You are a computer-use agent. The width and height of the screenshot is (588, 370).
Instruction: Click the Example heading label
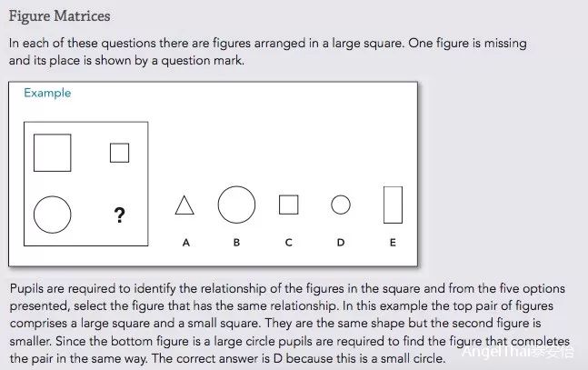(x=47, y=93)
